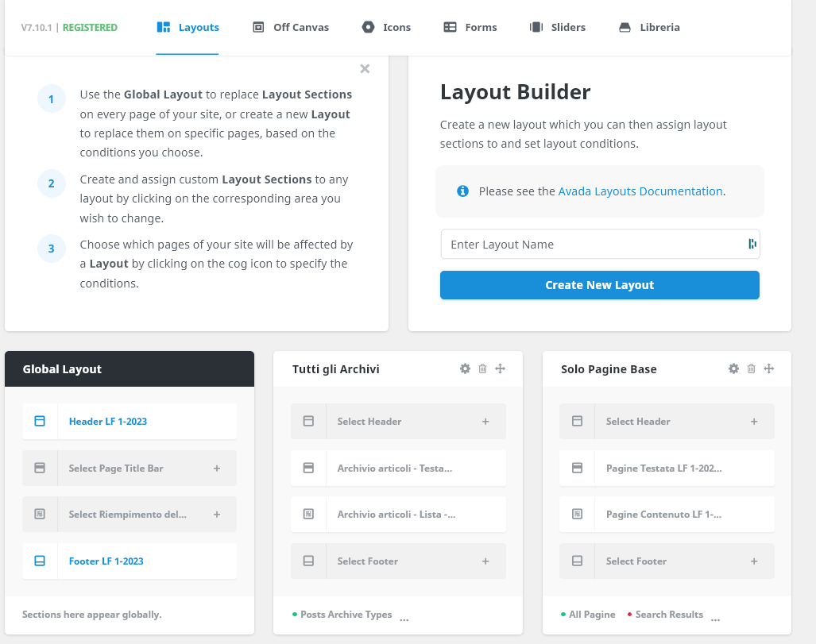816x644 pixels.
Task: Open the settings gear on Solo Pagine Base
Action: (x=733, y=368)
